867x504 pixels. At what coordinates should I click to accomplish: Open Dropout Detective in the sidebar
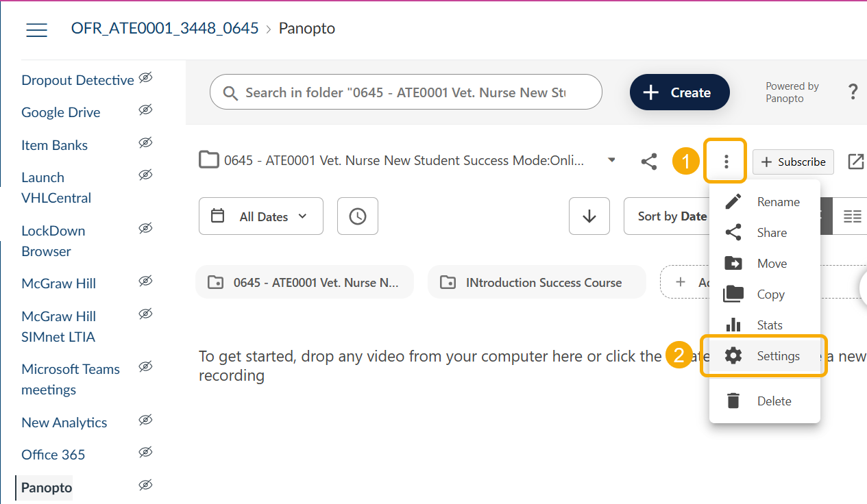(x=77, y=80)
